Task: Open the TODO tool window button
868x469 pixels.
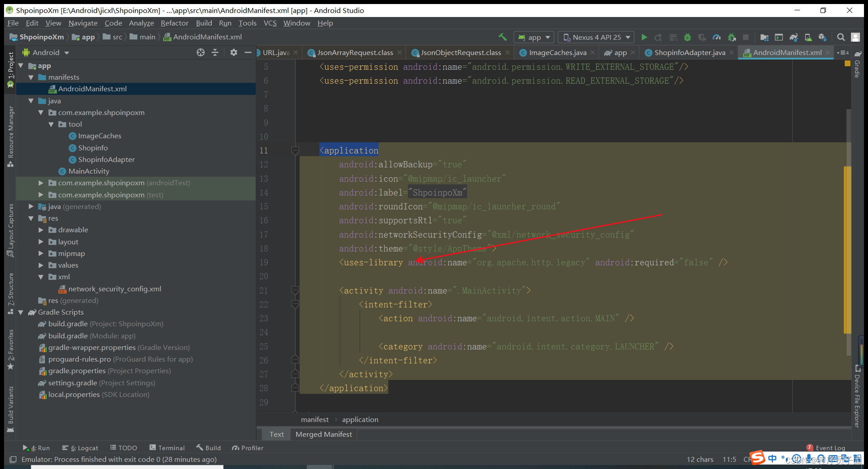Action: 123,448
